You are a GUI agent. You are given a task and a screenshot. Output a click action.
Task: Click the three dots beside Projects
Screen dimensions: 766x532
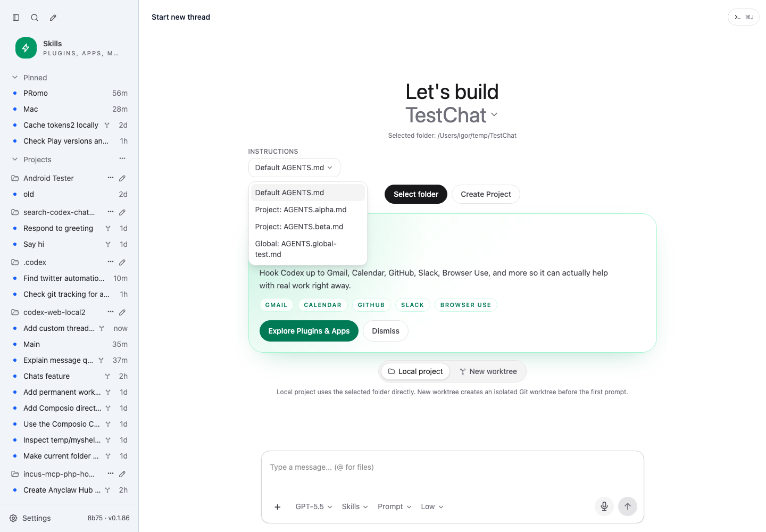click(x=122, y=159)
